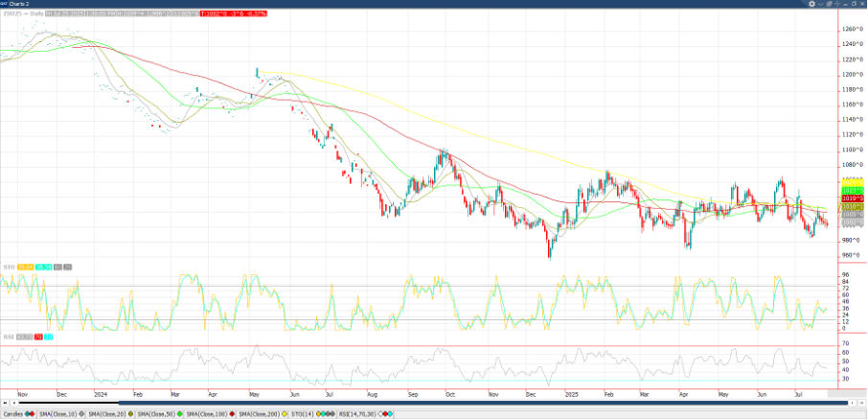Screen dimensions: 868x420
Task: Click the STO label in stochastic pane
Action: coord(9,268)
